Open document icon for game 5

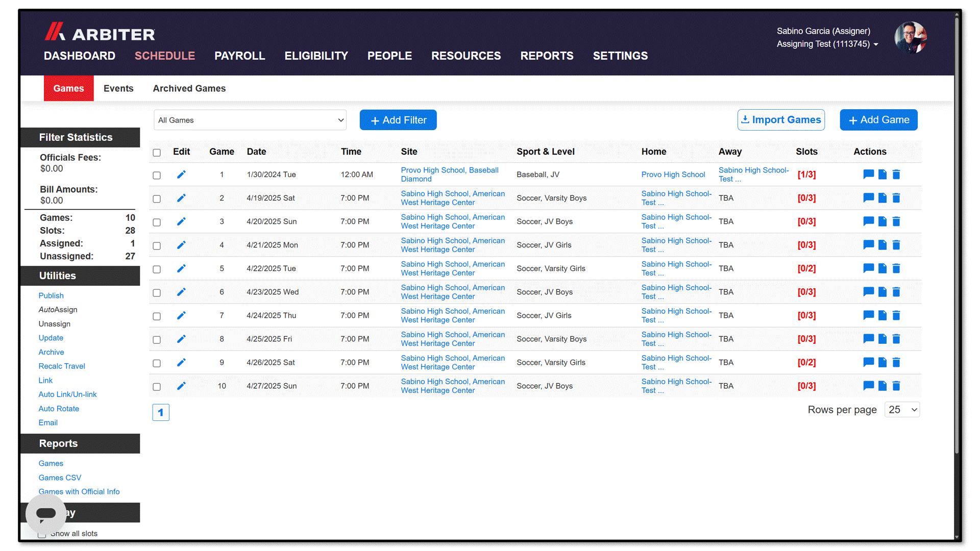[x=883, y=268]
